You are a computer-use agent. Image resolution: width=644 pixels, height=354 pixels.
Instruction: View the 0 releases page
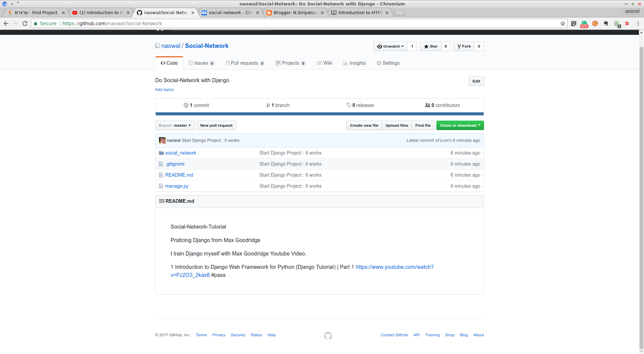tap(360, 105)
